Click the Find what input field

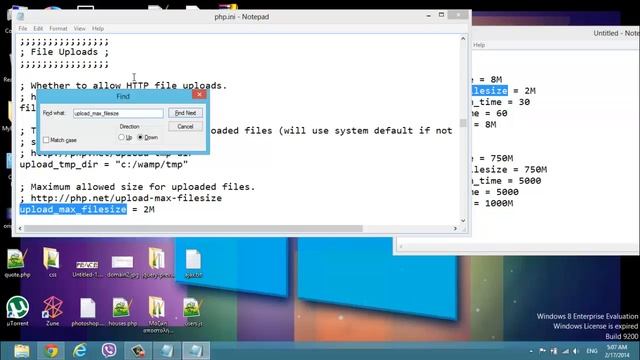point(118,113)
